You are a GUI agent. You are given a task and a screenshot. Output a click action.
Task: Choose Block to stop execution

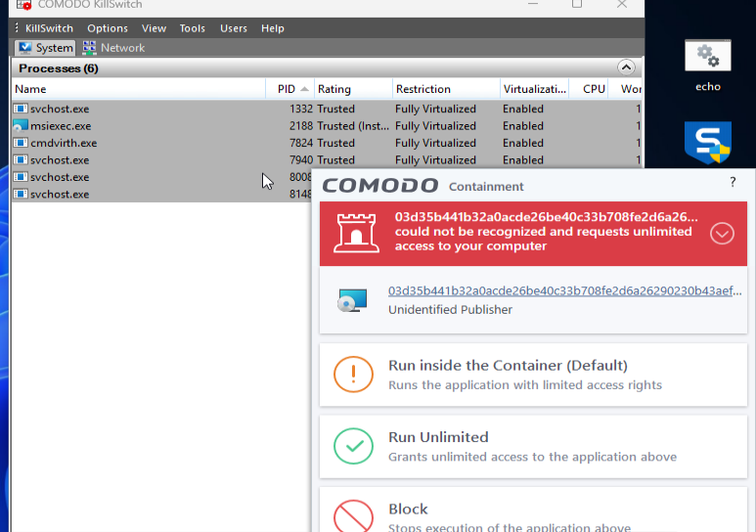click(x=533, y=510)
